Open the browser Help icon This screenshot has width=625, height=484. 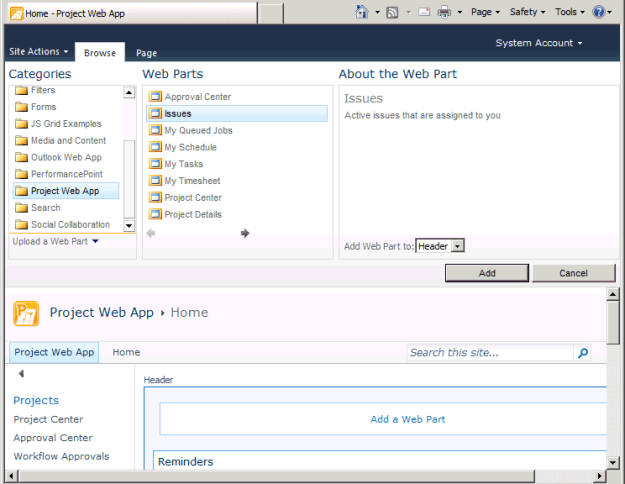[598, 12]
